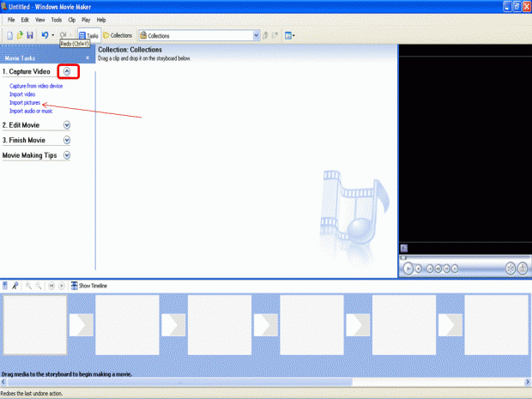
Task: Open the Clip menu
Action: pyautogui.click(x=71, y=20)
